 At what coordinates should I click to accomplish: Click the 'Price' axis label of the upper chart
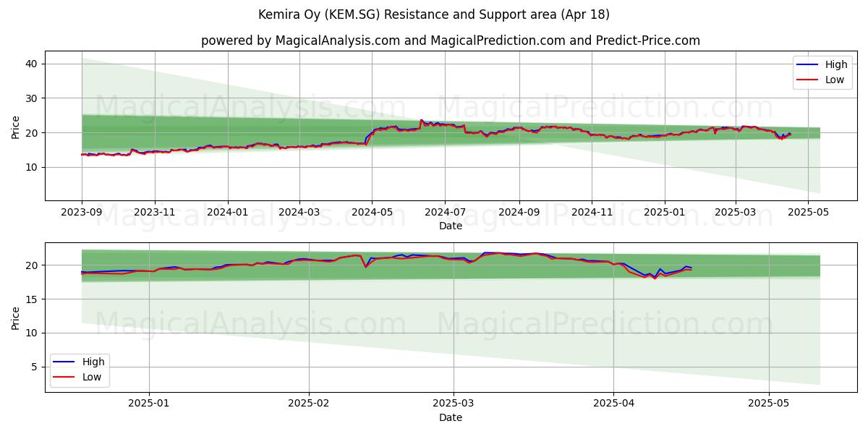(x=16, y=125)
